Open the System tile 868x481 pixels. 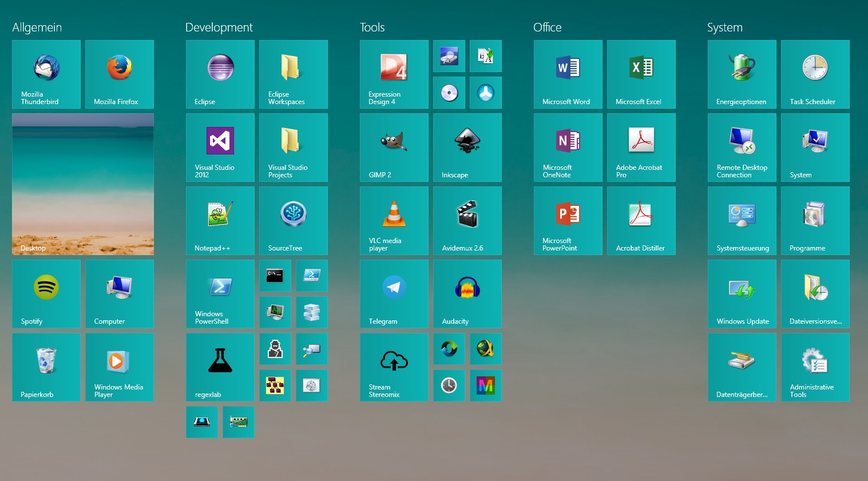click(815, 148)
